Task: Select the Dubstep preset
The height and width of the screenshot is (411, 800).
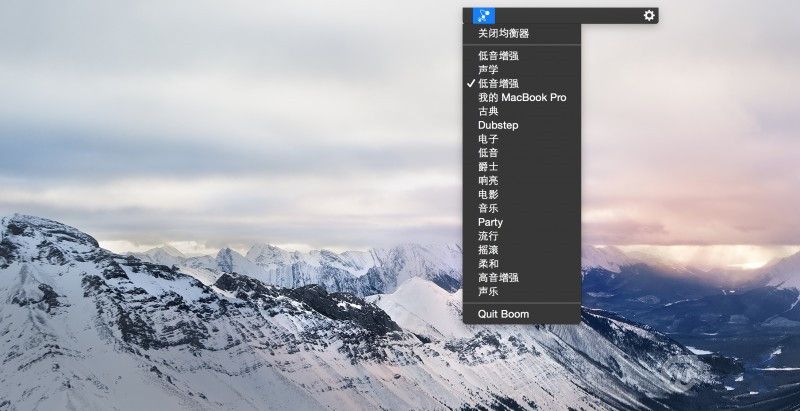Action: (498, 125)
